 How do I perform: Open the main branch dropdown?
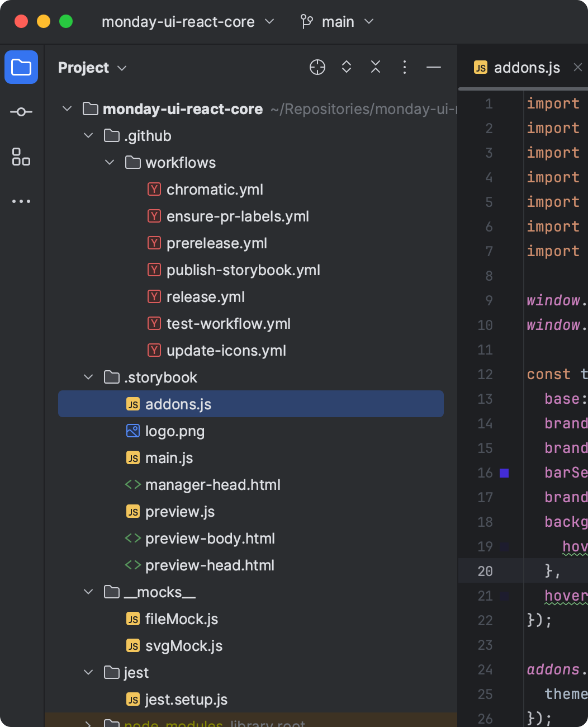click(x=337, y=22)
